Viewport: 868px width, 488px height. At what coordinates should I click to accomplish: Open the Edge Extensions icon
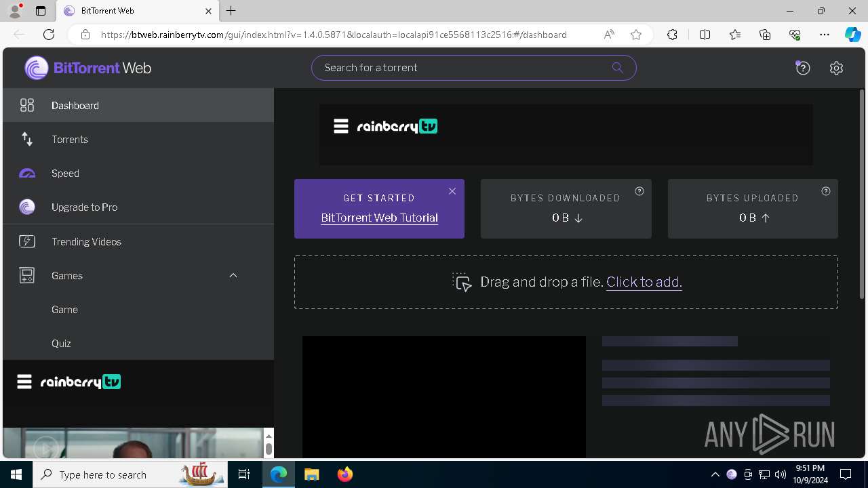pos(672,35)
